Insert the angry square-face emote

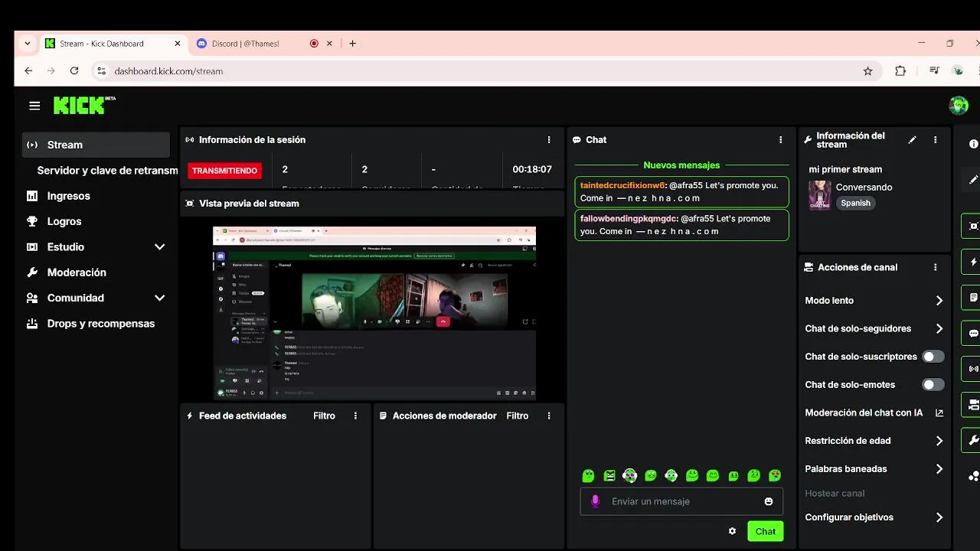tap(609, 476)
